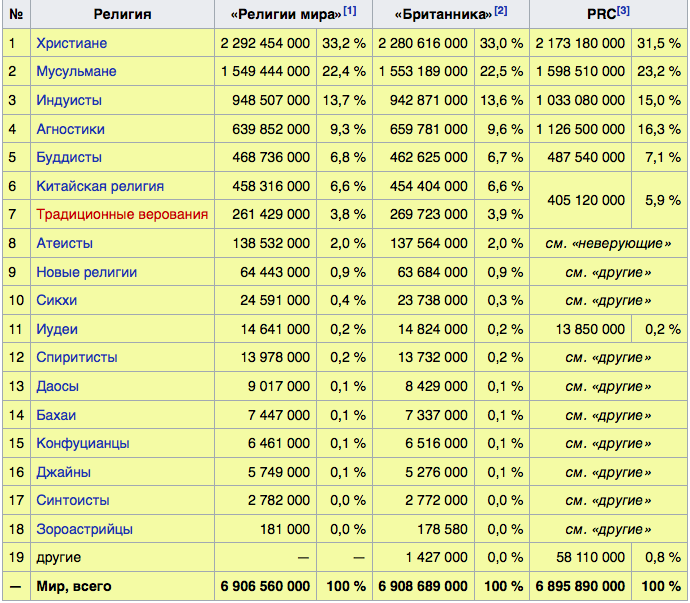The width and height of the screenshot is (690, 603).
Task: Click the Бахаи link
Action: [x=56, y=415]
